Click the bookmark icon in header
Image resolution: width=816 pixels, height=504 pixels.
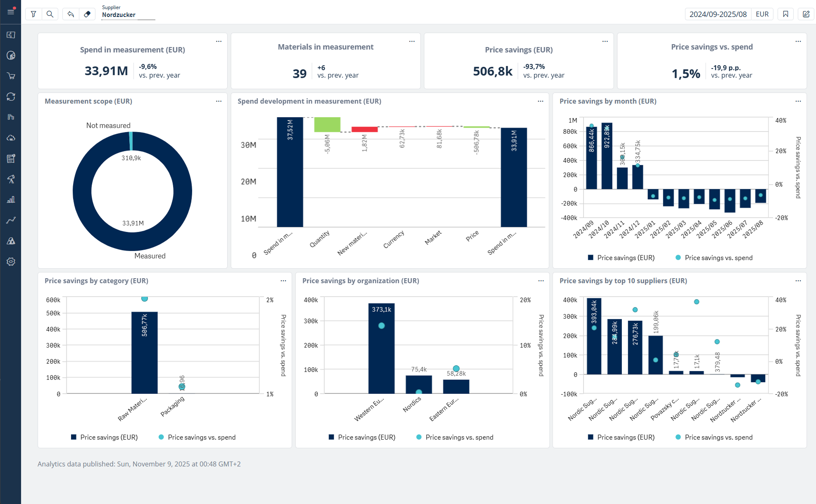coord(785,14)
